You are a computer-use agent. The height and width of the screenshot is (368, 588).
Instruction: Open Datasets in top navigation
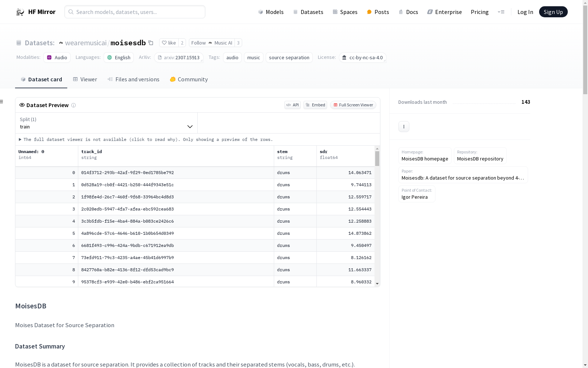[308, 12]
